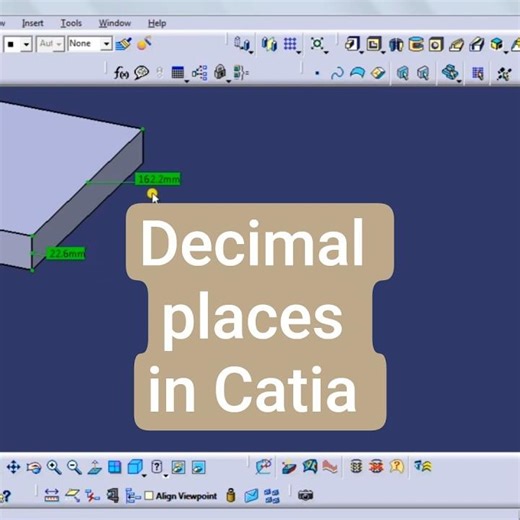
Task: Click the Measure Item icon
Action: point(72,495)
